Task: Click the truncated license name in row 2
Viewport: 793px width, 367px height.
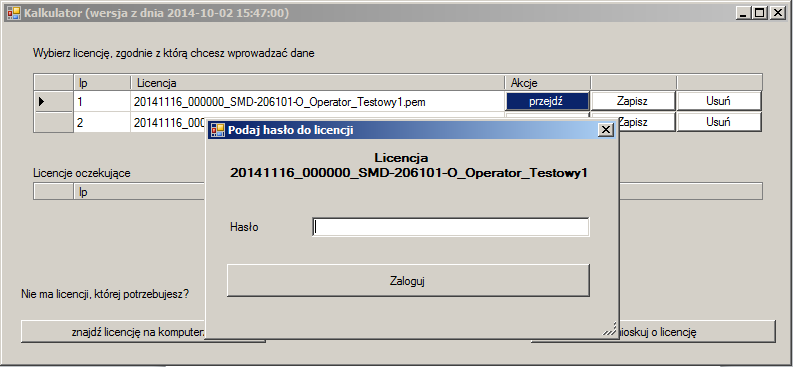Action: click(x=168, y=122)
